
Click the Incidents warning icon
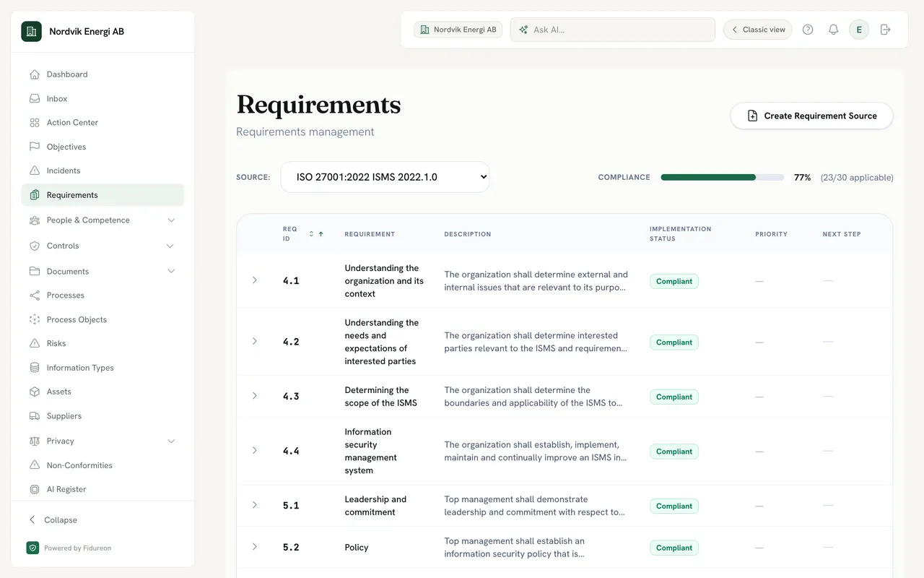34,171
